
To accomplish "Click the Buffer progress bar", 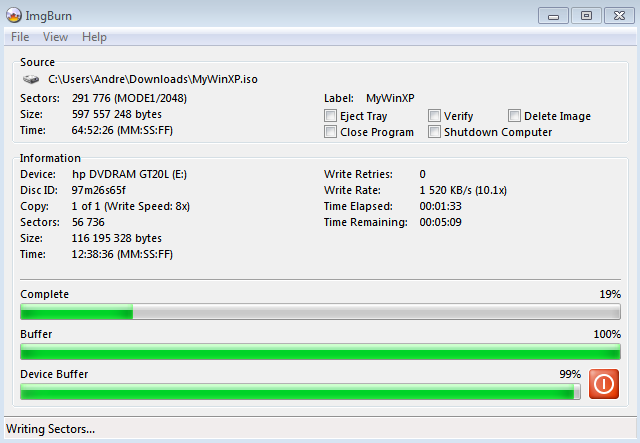I will pos(320,352).
